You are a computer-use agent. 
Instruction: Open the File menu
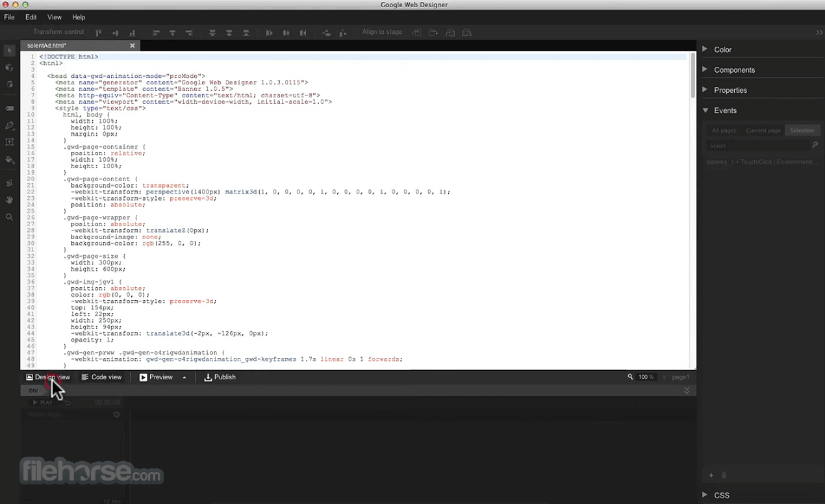(9, 18)
